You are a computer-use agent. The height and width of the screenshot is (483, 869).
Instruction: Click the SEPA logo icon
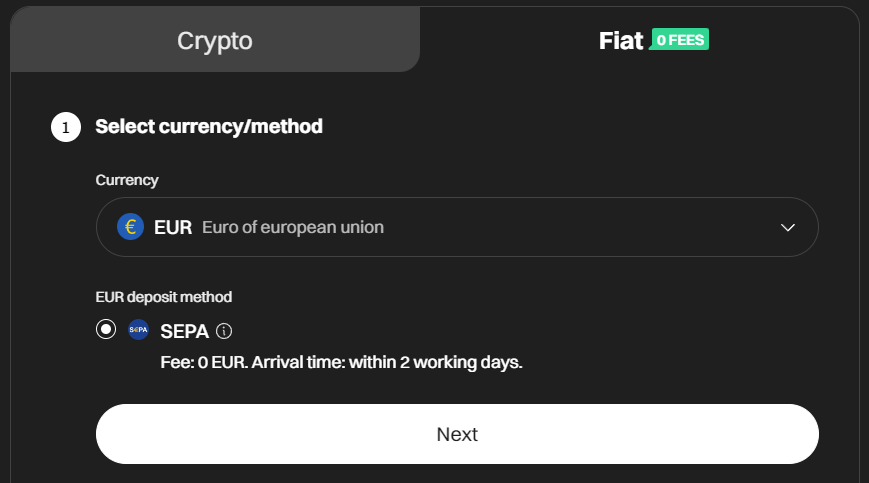coord(139,330)
